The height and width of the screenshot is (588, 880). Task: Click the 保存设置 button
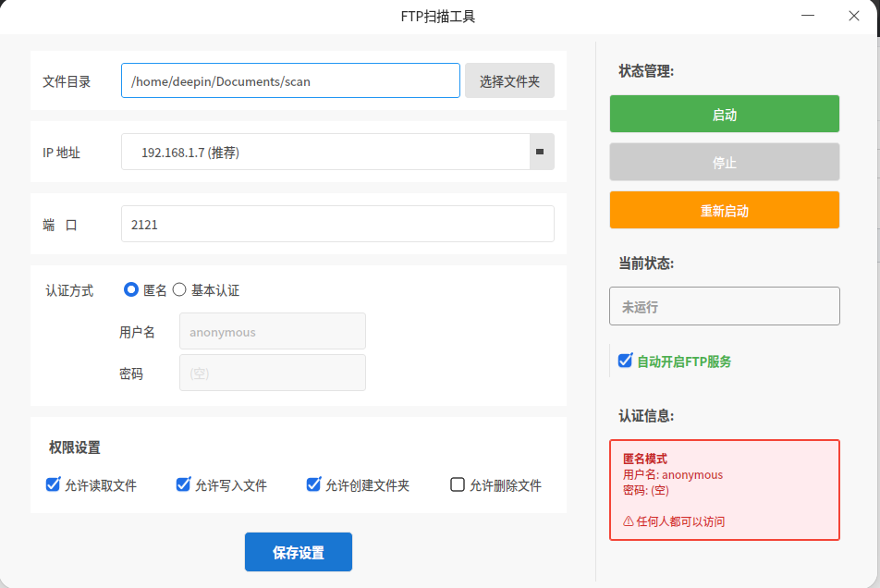click(x=299, y=552)
